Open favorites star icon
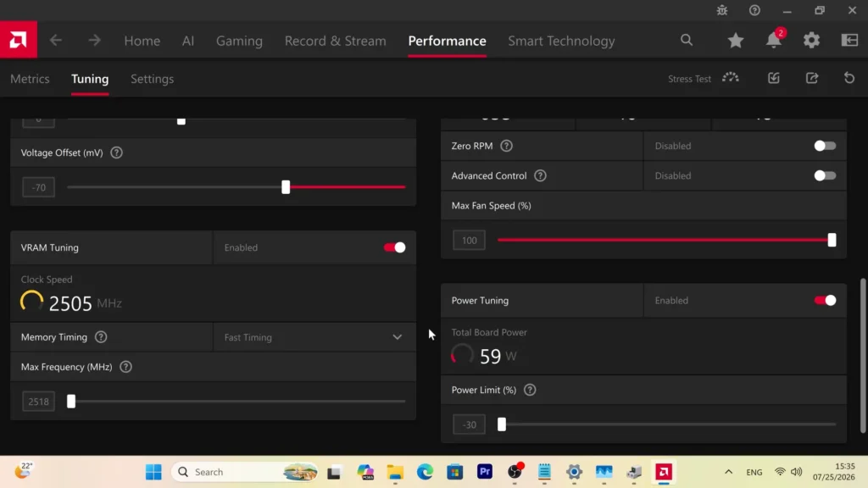Image resolution: width=868 pixels, height=488 pixels. [x=735, y=40]
